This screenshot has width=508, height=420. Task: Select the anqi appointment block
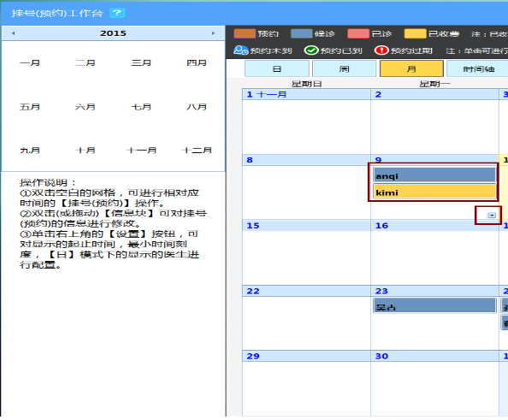[x=434, y=175]
